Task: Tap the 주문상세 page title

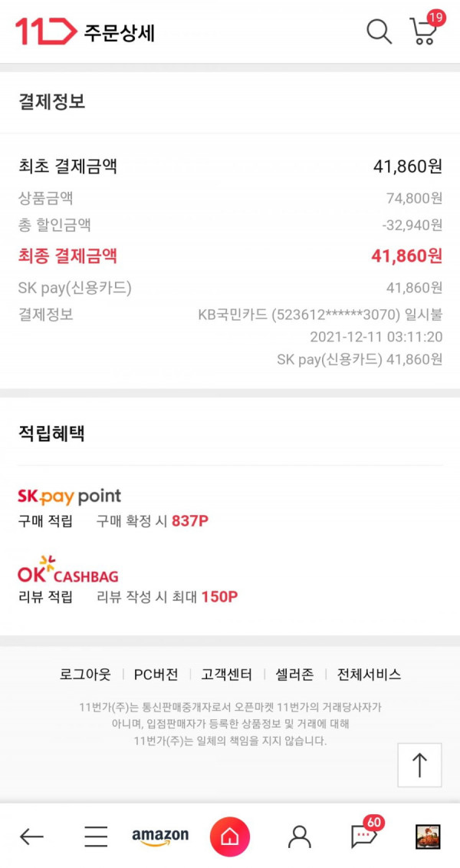Action: [x=120, y=33]
